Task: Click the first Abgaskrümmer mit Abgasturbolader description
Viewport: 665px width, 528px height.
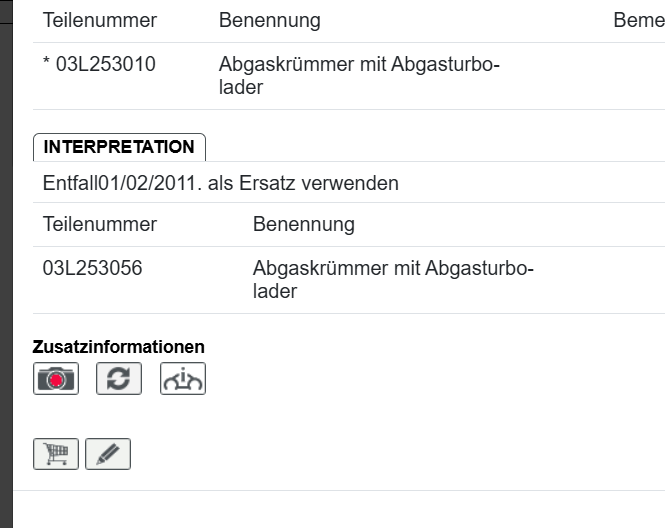Action: pyautogui.click(x=359, y=76)
